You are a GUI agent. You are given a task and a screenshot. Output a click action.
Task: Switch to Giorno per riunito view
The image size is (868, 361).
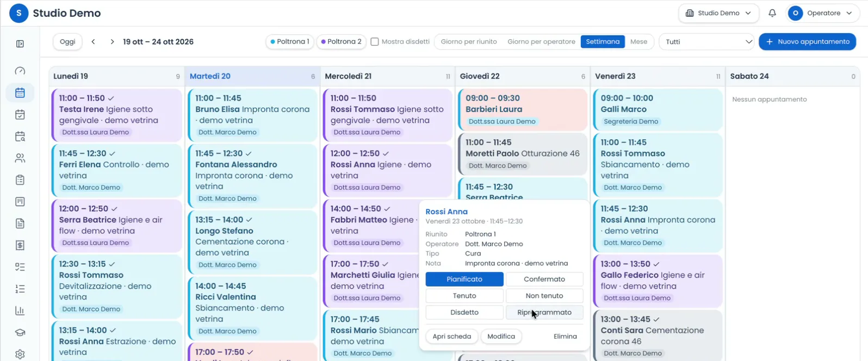469,42
